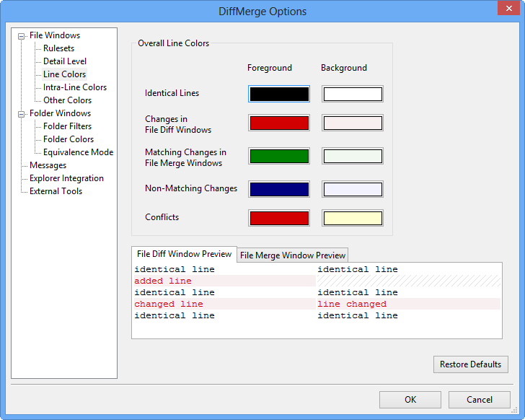The height and width of the screenshot is (420, 525).
Task: Confirm the options with OK
Action: click(x=410, y=400)
